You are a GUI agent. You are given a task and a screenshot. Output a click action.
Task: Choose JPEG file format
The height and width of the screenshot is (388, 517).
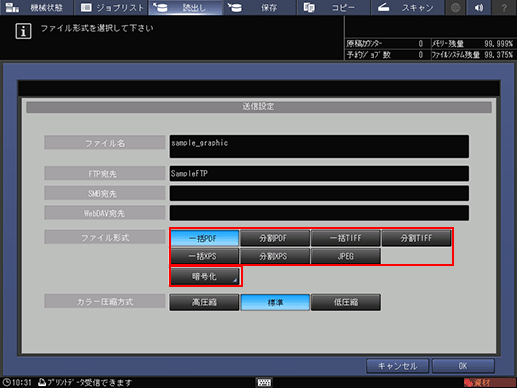coord(345,256)
